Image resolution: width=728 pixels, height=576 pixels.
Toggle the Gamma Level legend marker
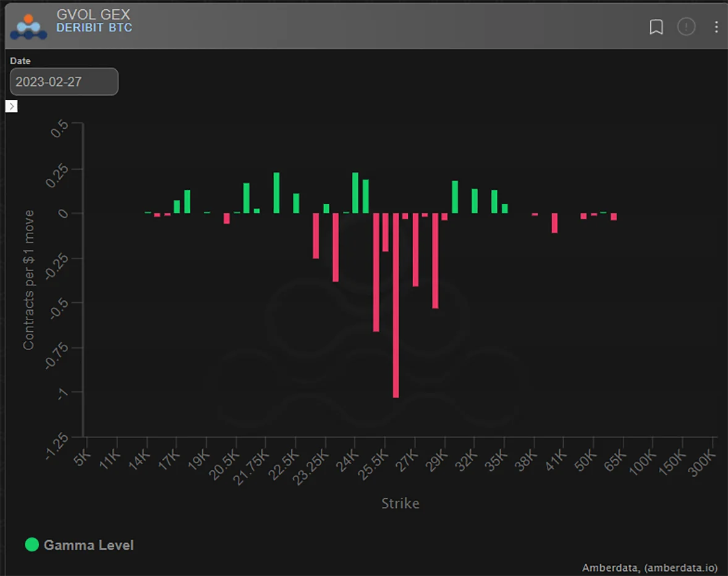(x=32, y=544)
